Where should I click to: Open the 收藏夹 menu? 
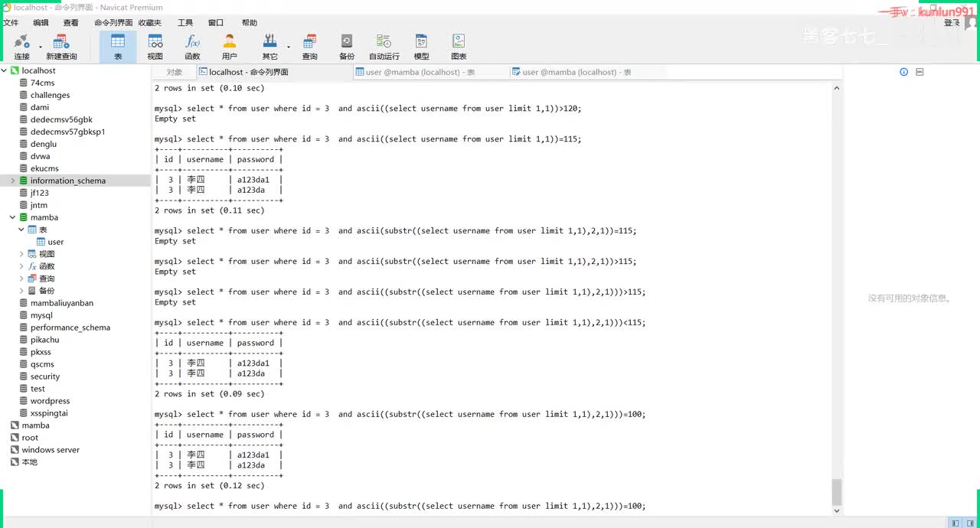pos(150,23)
